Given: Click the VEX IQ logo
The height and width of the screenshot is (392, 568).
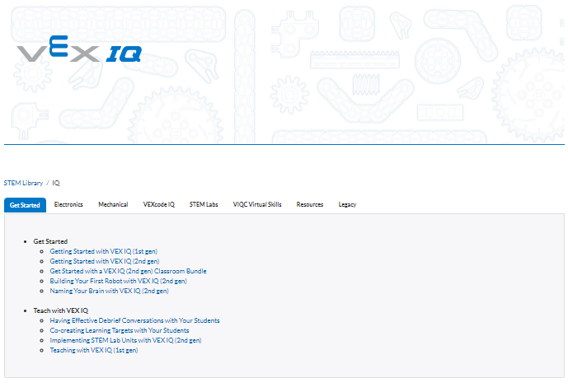Looking at the screenshot, I should tap(79, 54).
